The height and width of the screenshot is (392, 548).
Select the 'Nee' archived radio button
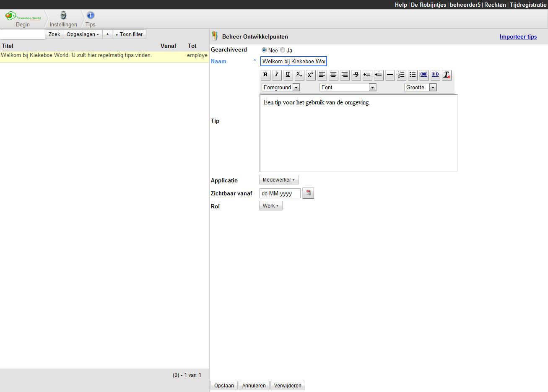coord(264,50)
